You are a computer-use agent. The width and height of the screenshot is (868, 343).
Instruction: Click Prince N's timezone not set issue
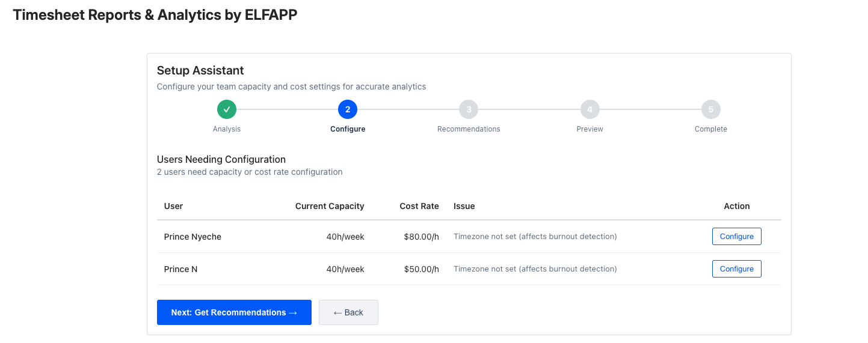point(535,269)
